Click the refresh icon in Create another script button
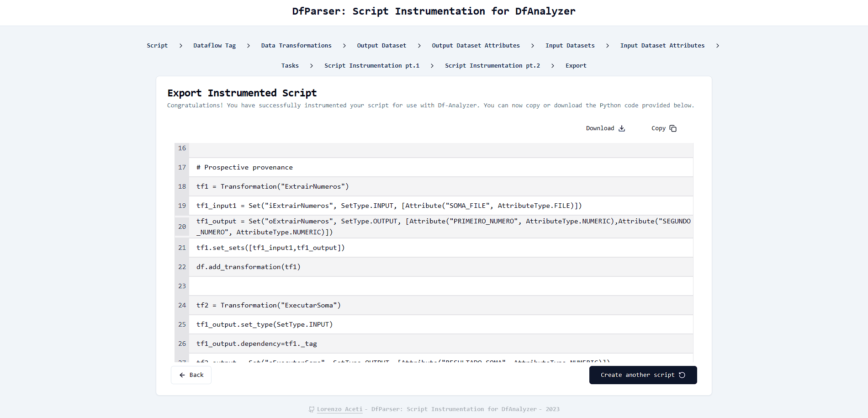Viewport: 868px width, 418px height. (682, 375)
